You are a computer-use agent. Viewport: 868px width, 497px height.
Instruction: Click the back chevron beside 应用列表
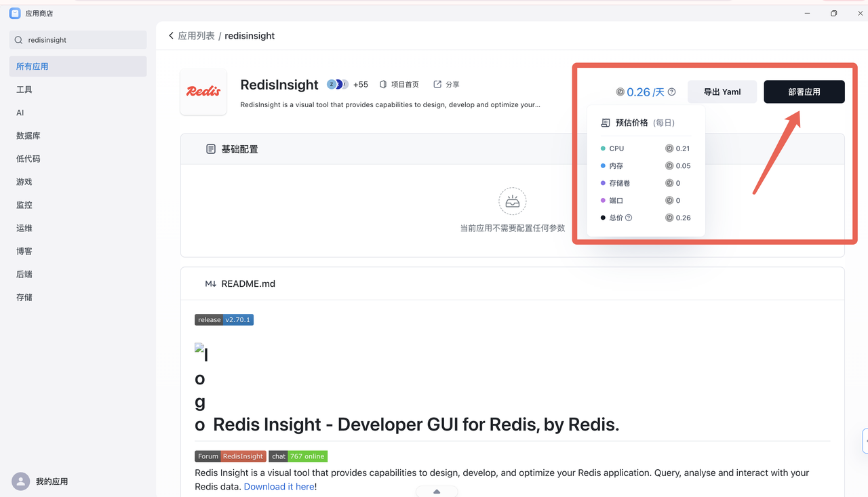[171, 35]
